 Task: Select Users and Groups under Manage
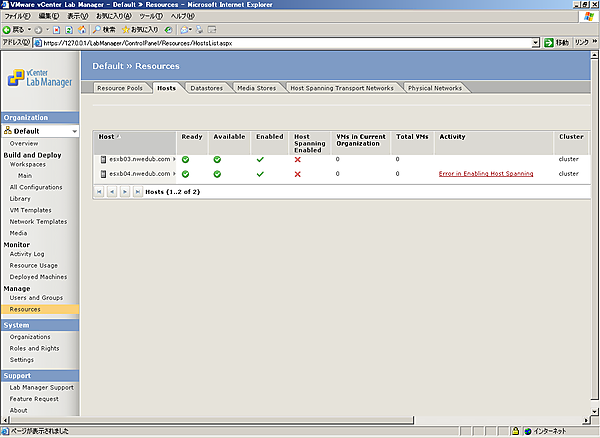[x=36, y=298]
